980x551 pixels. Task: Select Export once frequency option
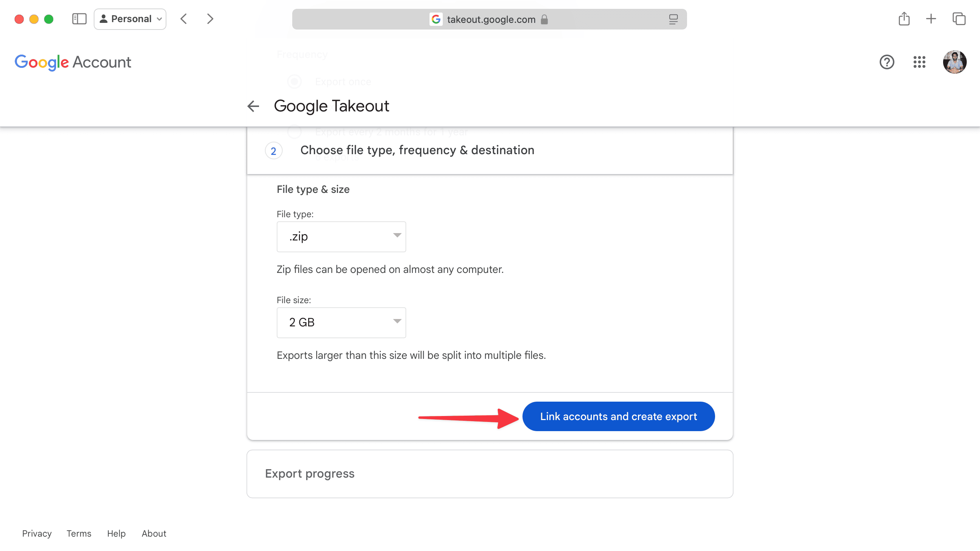294,82
